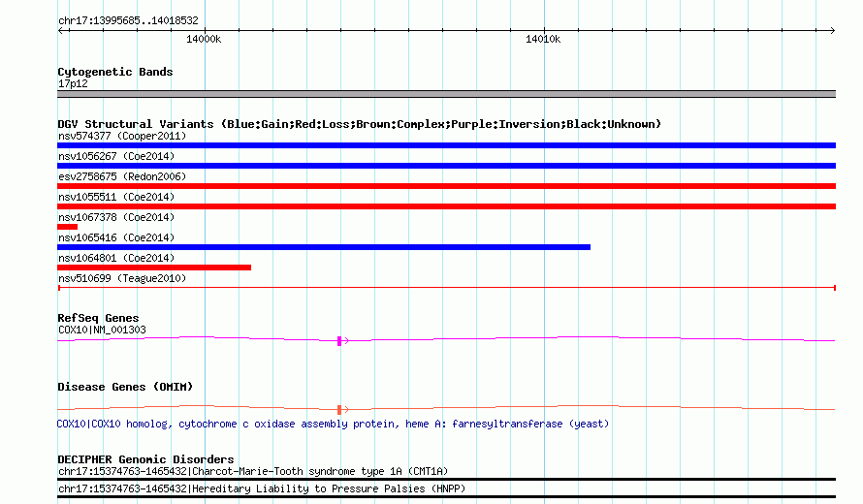Click the 14000k ruler position label
Screen dimensions: 863x504
tap(204, 39)
